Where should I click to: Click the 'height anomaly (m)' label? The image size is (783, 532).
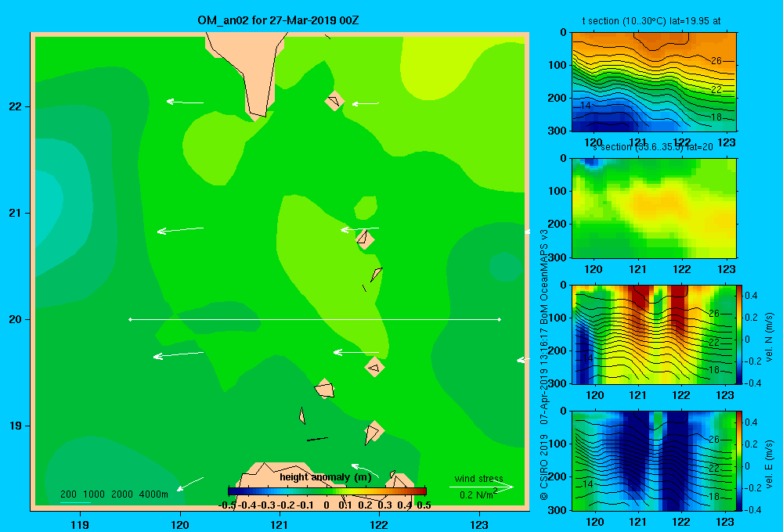point(326,477)
